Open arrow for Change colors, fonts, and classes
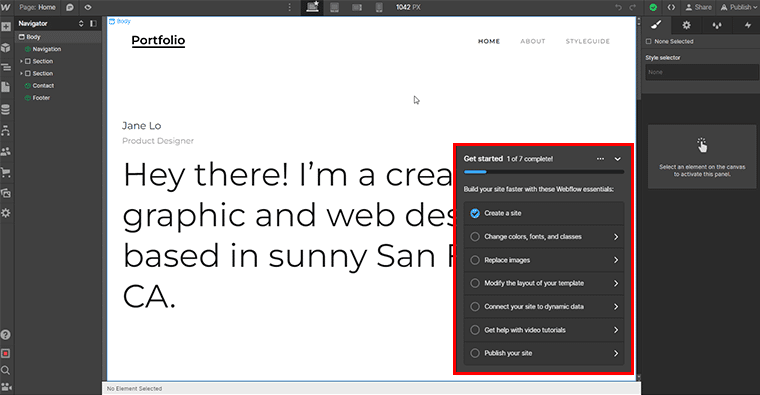 [x=616, y=237]
